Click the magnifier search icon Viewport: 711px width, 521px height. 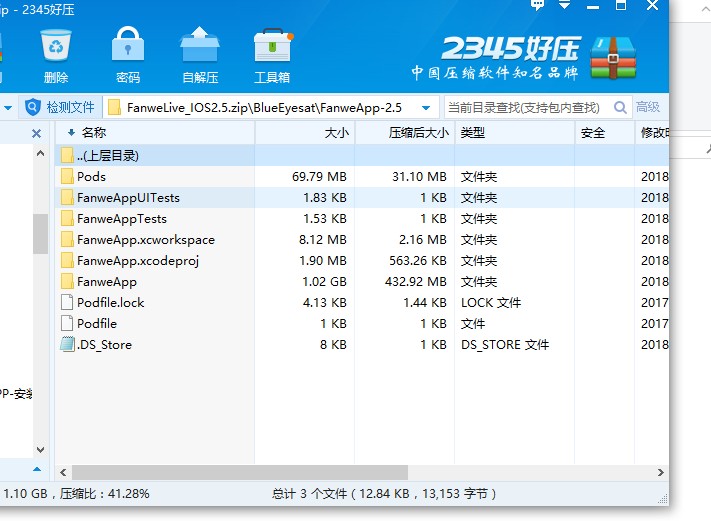point(620,107)
